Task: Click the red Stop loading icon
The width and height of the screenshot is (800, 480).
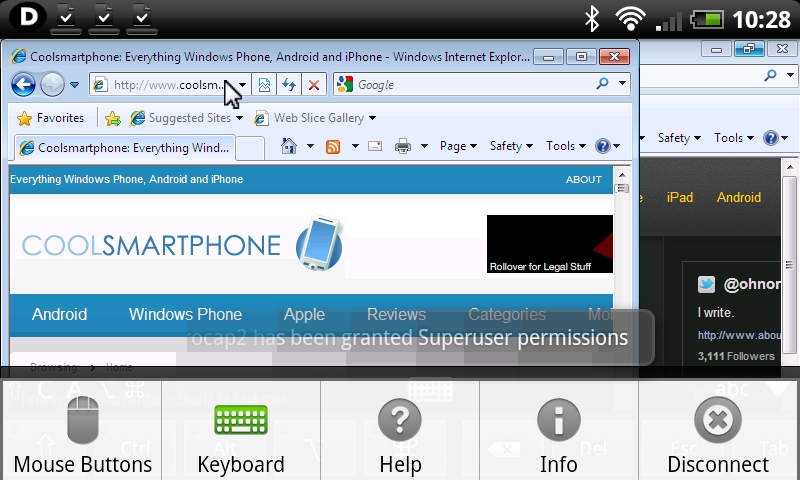Action: point(314,85)
